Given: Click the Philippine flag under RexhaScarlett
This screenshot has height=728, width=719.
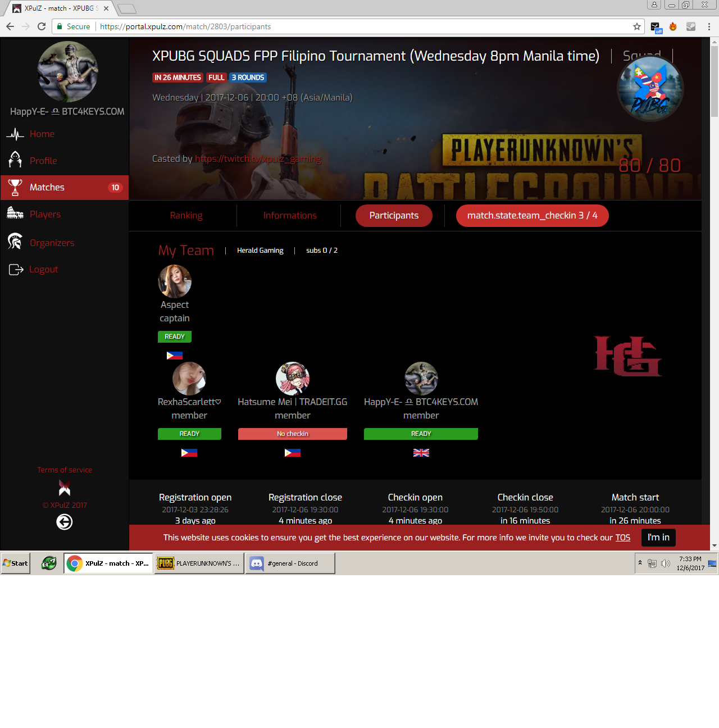Looking at the screenshot, I should click(x=189, y=453).
